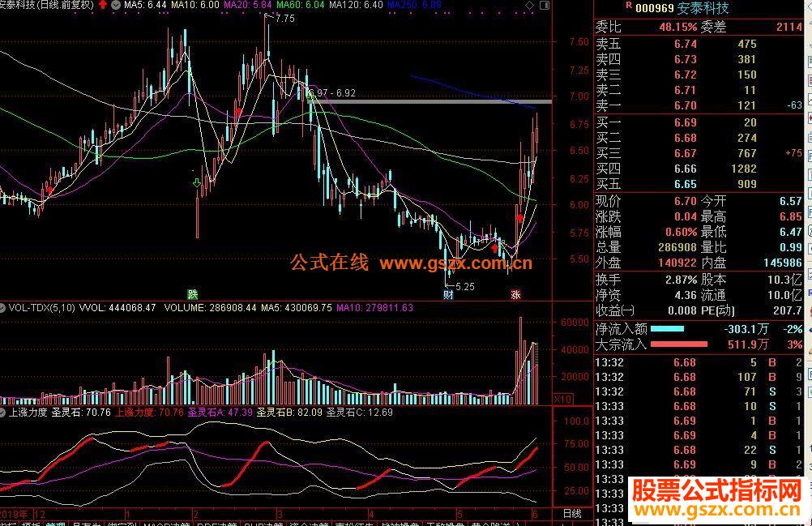Click the green MA60: 6.04 label
The width and height of the screenshot is (812, 526).
click(301, 5)
